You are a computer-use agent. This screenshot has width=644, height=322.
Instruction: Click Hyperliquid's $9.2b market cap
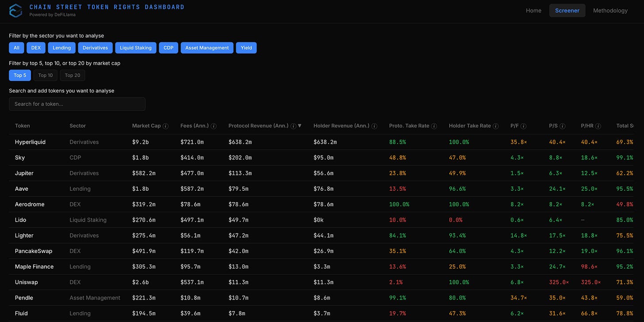[140, 142]
